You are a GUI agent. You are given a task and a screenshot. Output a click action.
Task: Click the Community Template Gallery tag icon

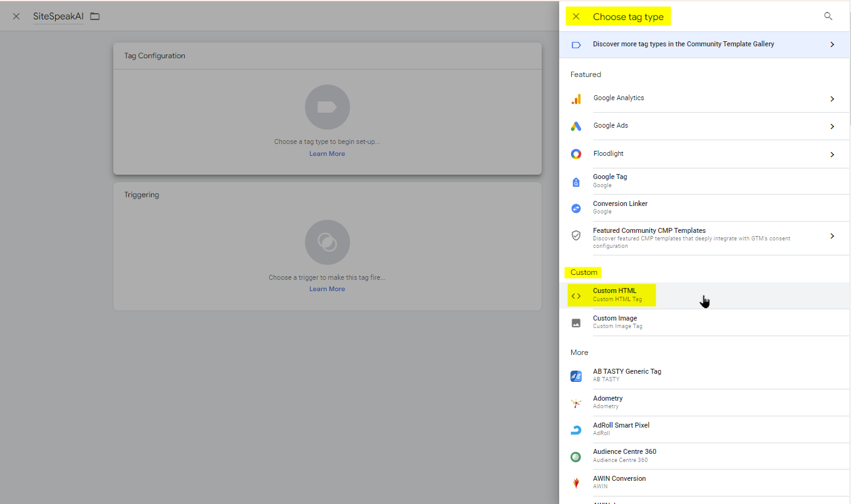(x=576, y=45)
